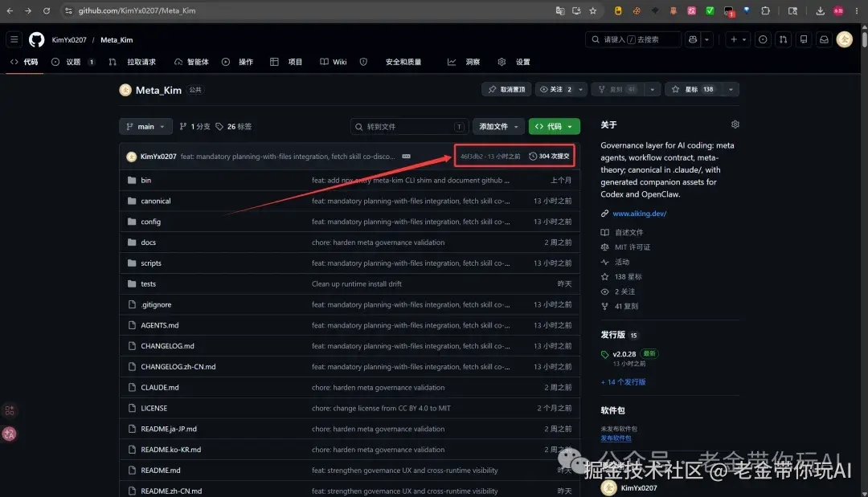Open pull requests icon in top header
868x497 pixels.
[x=784, y=39]
